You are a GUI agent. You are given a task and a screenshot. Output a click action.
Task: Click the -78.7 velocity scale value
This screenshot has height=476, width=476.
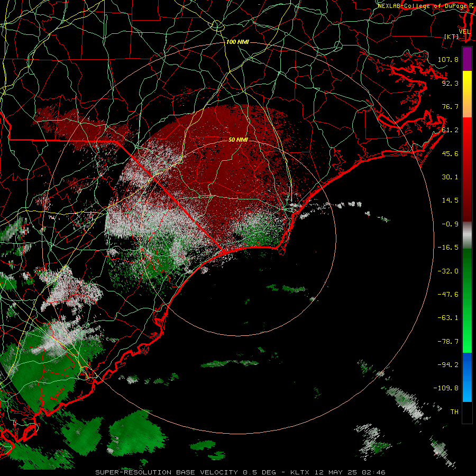(x=448, y=342)
